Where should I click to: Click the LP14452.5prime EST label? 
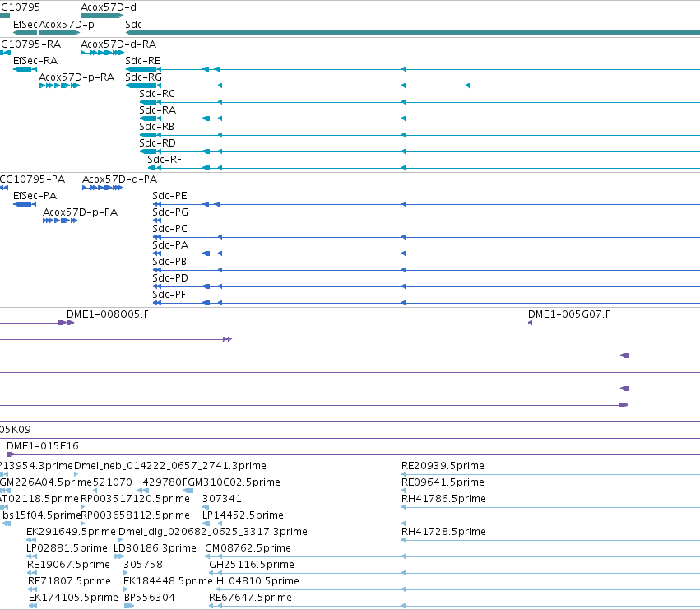(x=243, y=515)
